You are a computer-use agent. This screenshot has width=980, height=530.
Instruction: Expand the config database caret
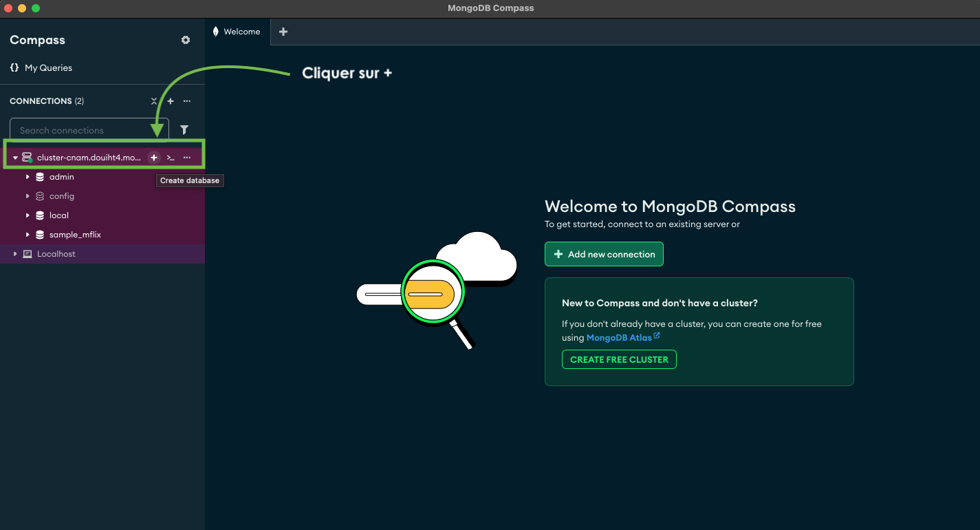click(28, 196)
